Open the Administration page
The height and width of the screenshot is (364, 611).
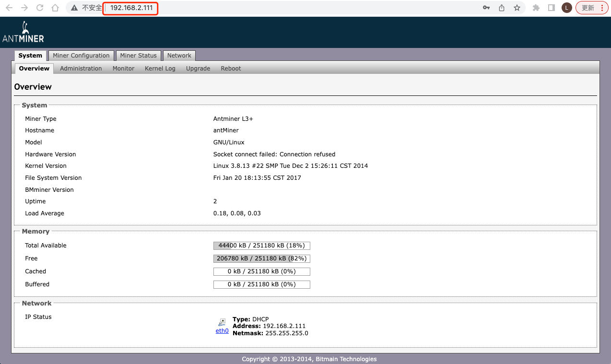(81, 68)
